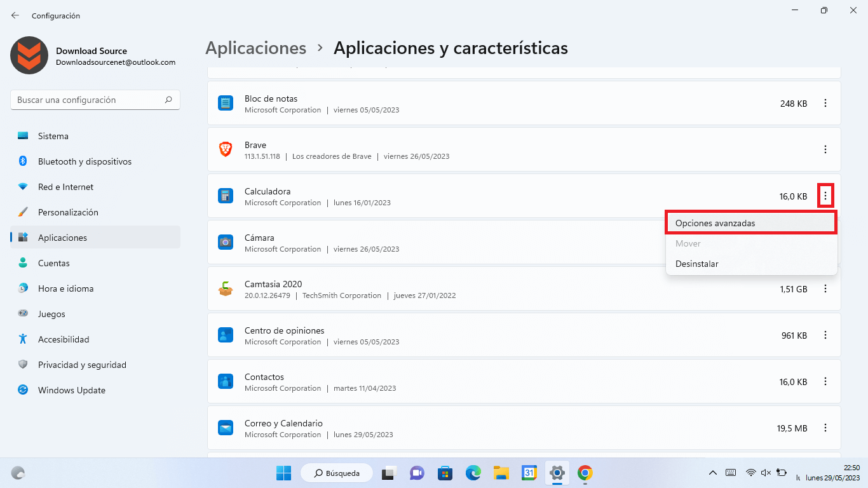Go to Juegos settings
This screenshot has width=868, height=488.
point(95,314)
